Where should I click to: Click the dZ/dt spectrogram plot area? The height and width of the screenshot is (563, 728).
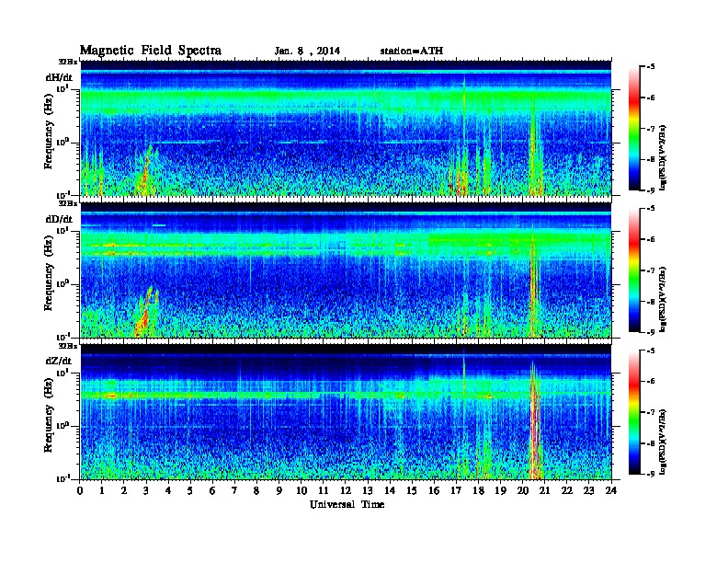(x=346, y=412)
